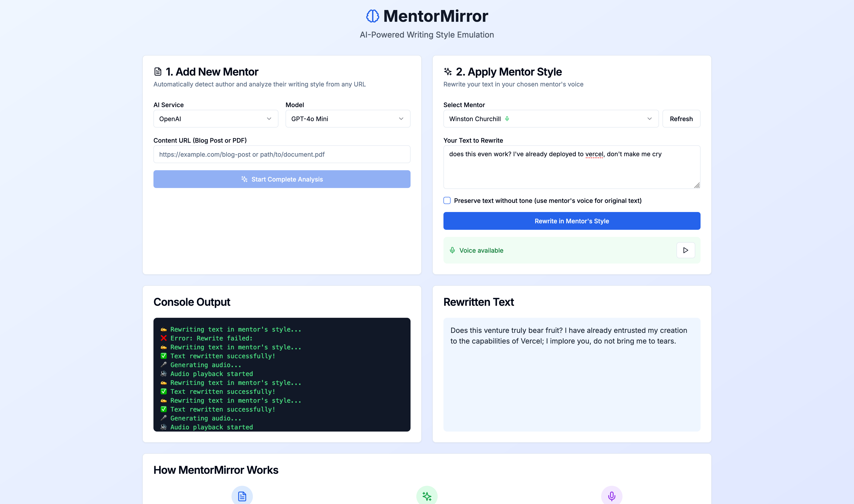Click the green microphone icon next to Winston Churchill

point(507,119)
